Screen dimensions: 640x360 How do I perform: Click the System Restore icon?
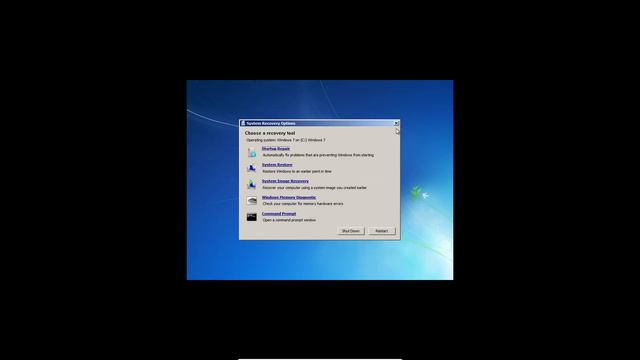pyautogui.click(x=252, y=168)
